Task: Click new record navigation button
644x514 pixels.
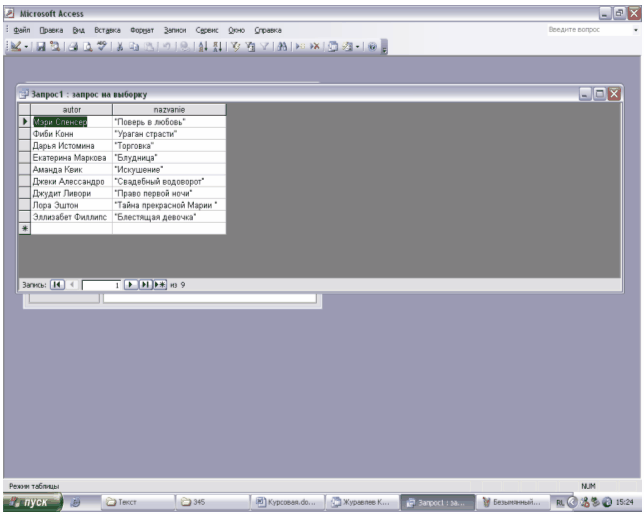Action: [159, 284]
